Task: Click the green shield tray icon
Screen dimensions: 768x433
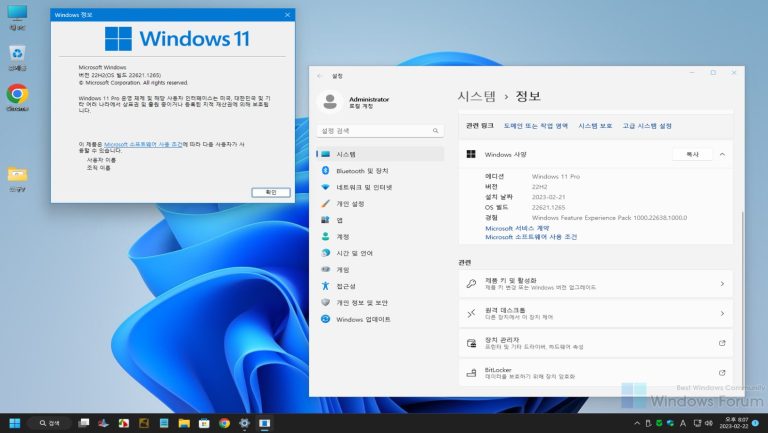Action: pos(659,423)
